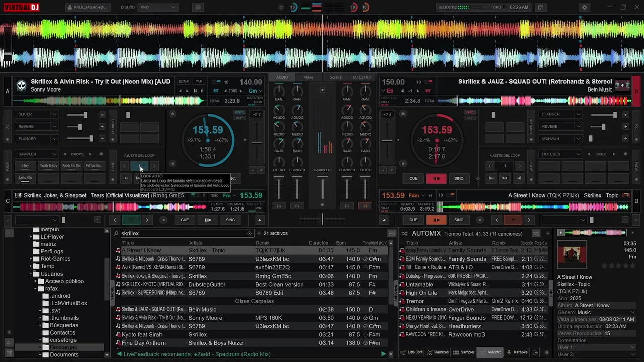Toggle SLIP mode on deck A
This screenshot has width=644, height=362.
coord(239,117)
